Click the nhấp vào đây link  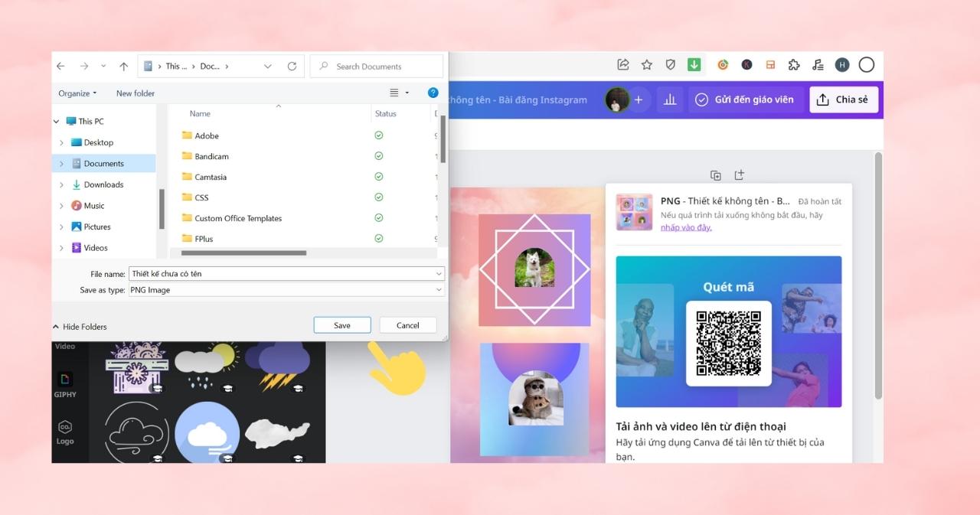coord(686,227)
